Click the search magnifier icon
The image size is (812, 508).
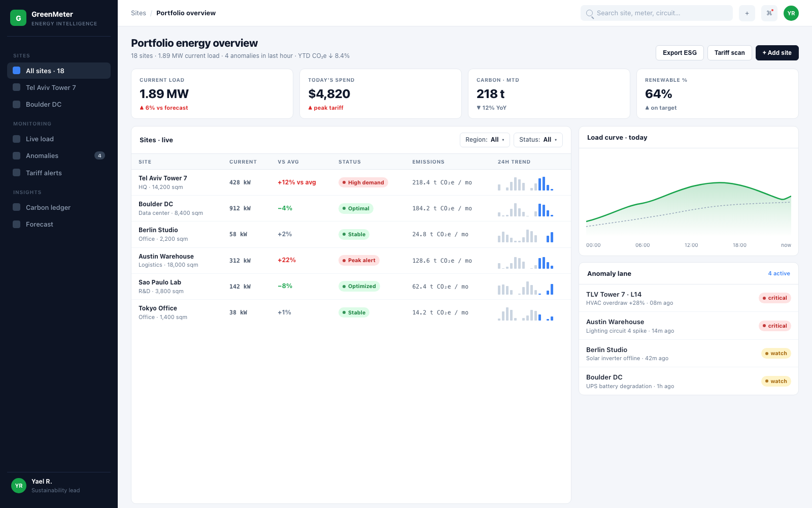[590, 14]
